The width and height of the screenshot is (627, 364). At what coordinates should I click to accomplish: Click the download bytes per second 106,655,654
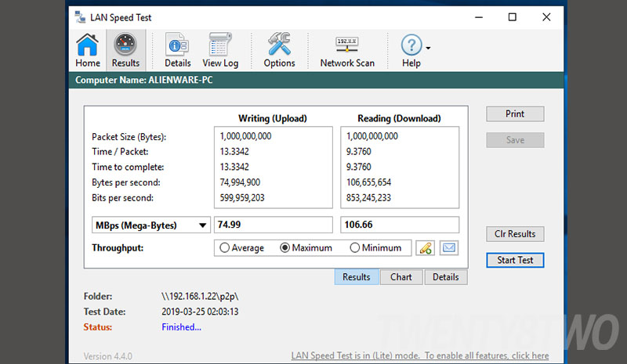coord(368,182)
